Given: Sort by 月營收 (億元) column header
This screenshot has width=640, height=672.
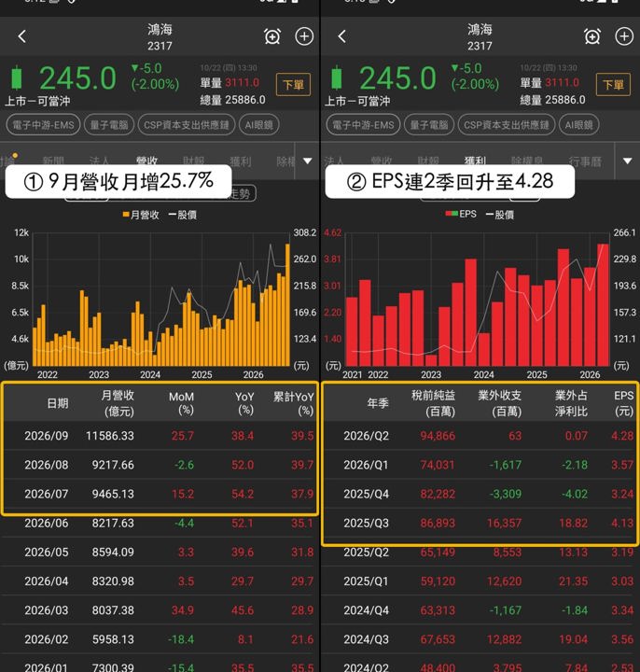Looking at the screenshot, I should point(118,403).
